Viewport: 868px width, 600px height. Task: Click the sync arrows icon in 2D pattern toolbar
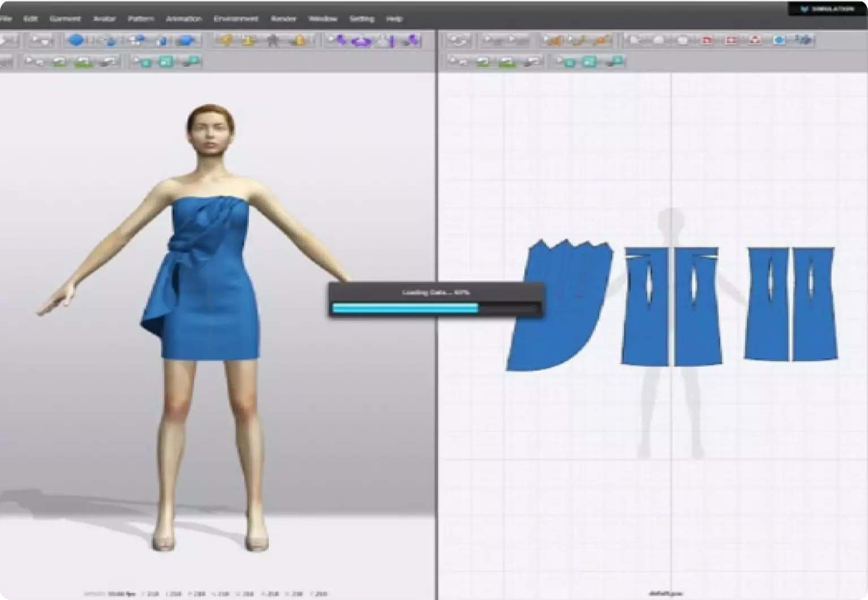pos(459,40)
